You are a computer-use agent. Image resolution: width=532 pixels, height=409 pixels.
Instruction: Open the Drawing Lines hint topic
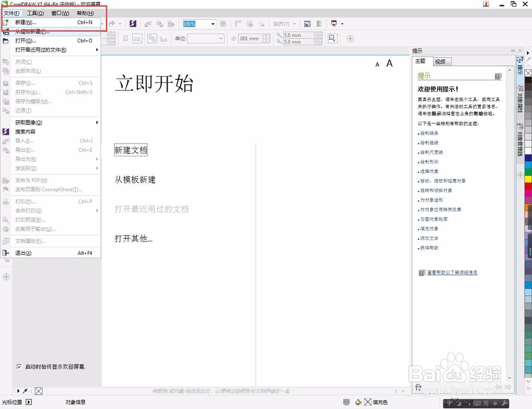tap(429, 133)
